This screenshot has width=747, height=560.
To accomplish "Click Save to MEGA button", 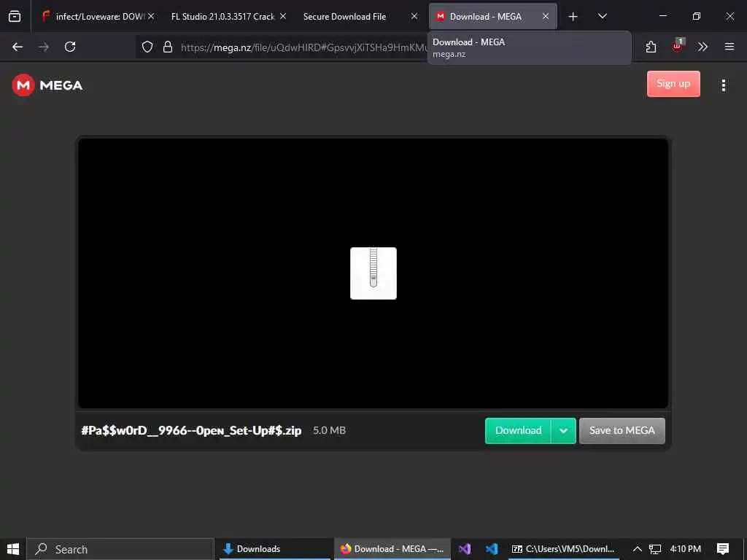I will (x=622, y=430).
